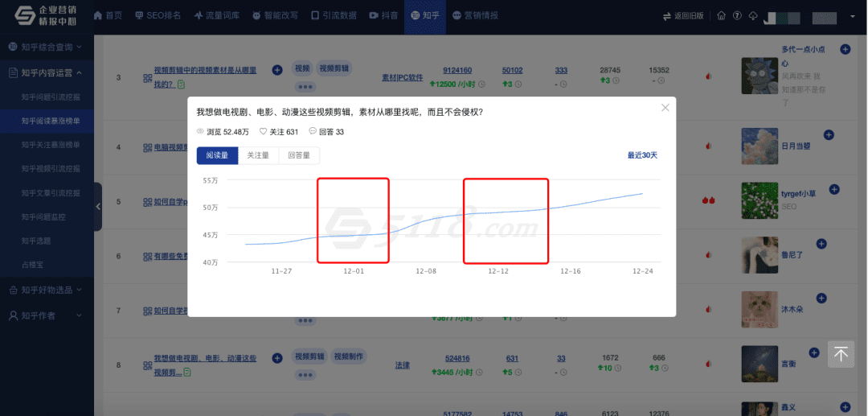Expand the 知乎好物选品 sidebar section

tap(47, 290)
